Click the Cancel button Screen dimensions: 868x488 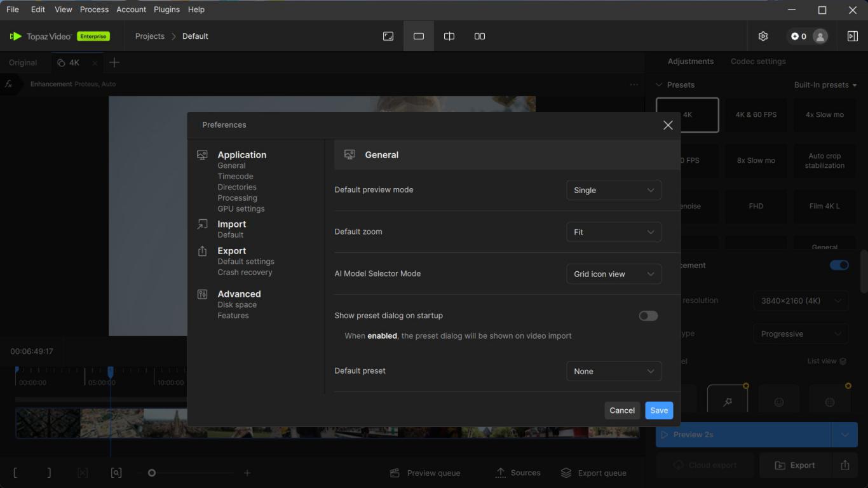click(622, 410)
